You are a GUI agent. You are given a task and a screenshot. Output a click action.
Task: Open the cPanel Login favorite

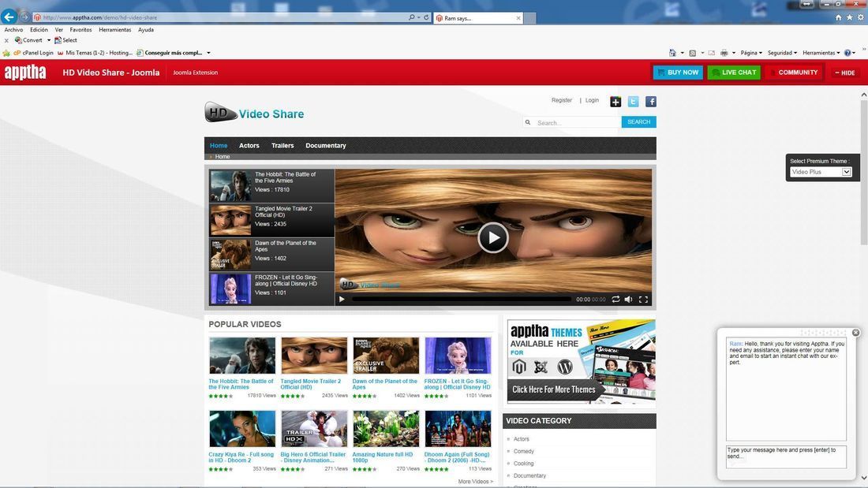(34, 53)
